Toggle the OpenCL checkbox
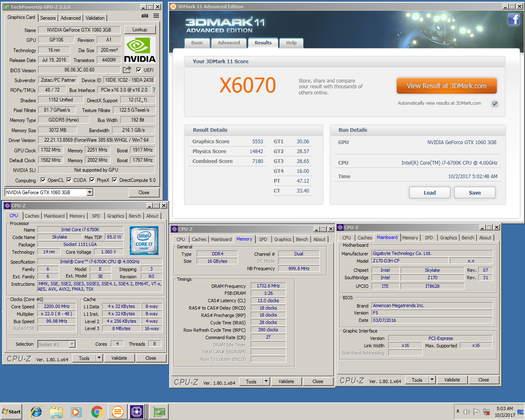This screenshot has height=420, width=525. [x=43, y=180]
